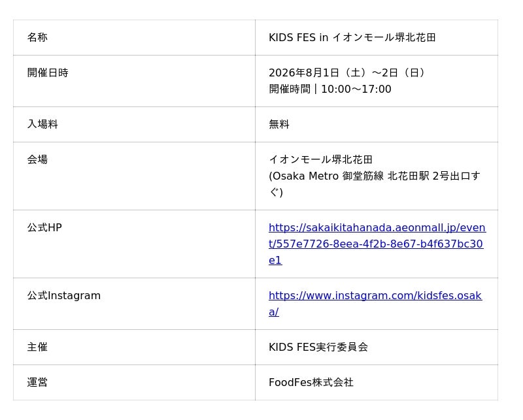Image resolution: width=523 pixels, height=420 pixels.
Task: Click the date 2026年8月1日（土）～2日（日）
Action: (348, 73)
